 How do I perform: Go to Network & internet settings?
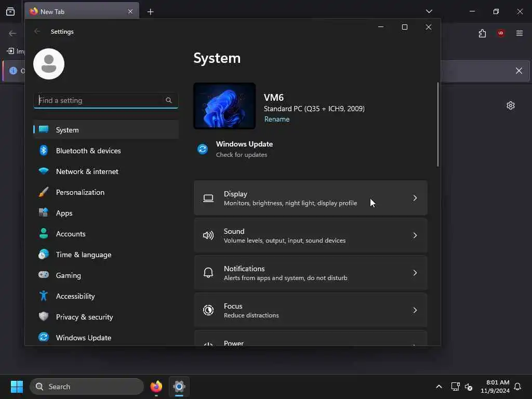click(x=106, y=171)
